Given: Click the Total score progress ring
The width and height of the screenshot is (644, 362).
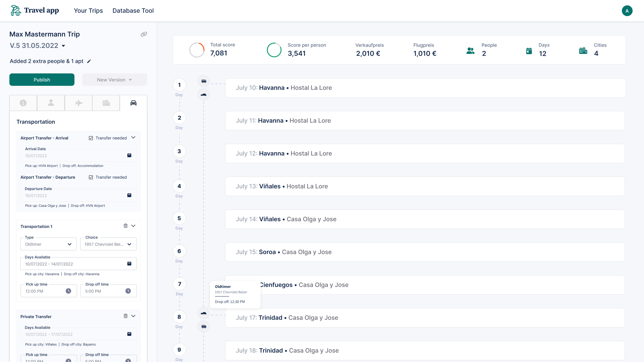Looking at the screenshot, I should (x=197, y=50).
